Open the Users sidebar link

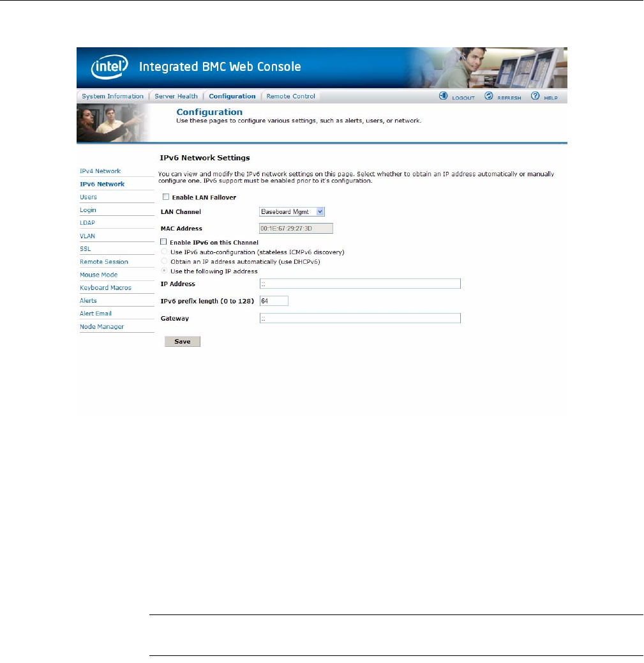coord(88,197)
